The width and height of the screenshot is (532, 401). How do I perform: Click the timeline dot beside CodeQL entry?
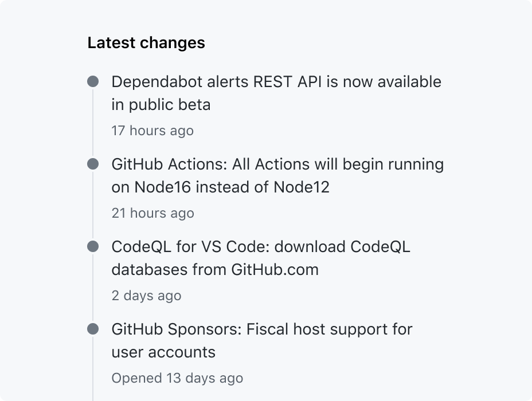pyautogui.click(x=93, y=246)
